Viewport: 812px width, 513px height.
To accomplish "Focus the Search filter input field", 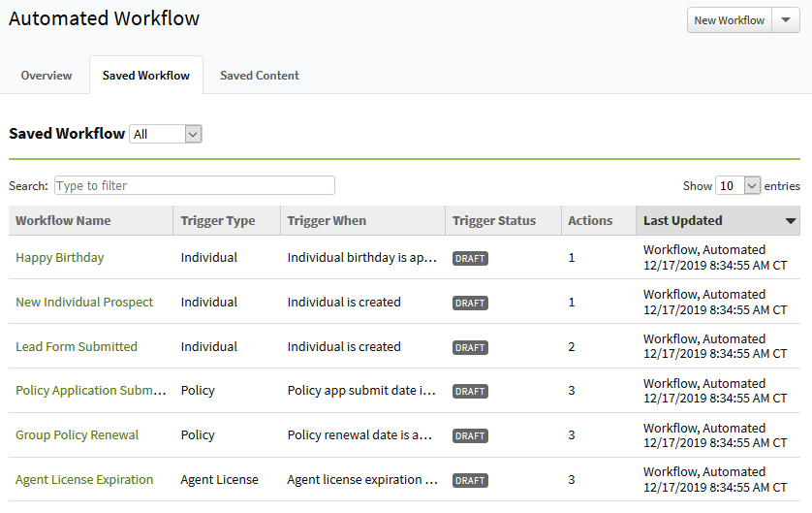I will 194,185.
